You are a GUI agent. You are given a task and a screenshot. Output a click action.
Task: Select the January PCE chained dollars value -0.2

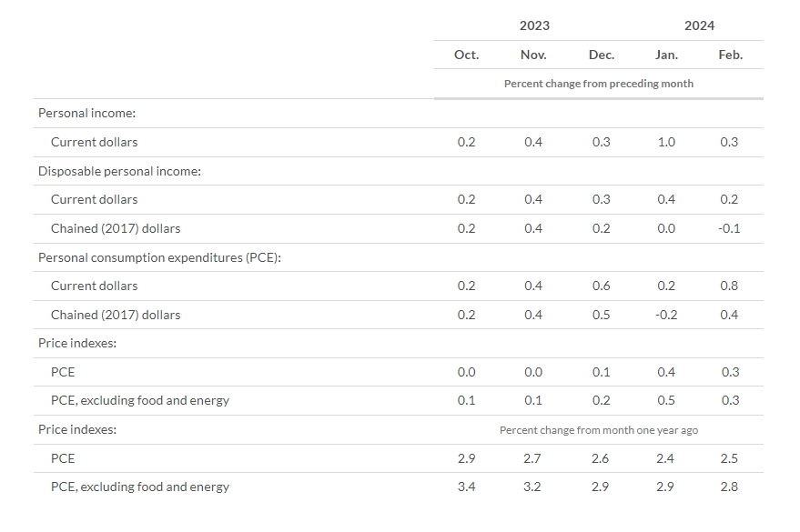tap(665, 315)
